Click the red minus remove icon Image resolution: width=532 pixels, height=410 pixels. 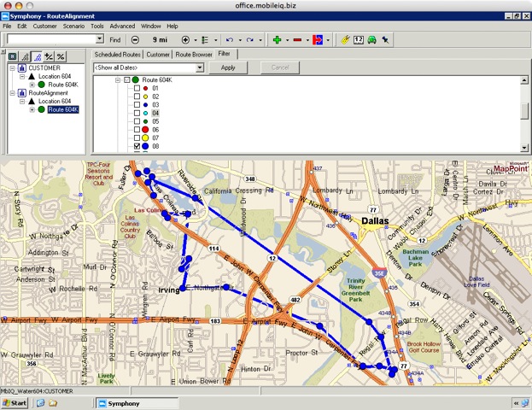[x=297, y=39]
